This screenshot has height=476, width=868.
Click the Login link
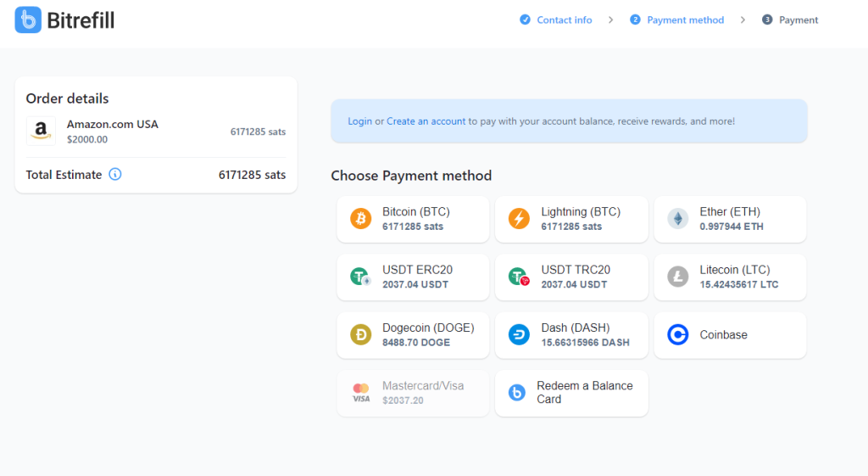(359, 121)
